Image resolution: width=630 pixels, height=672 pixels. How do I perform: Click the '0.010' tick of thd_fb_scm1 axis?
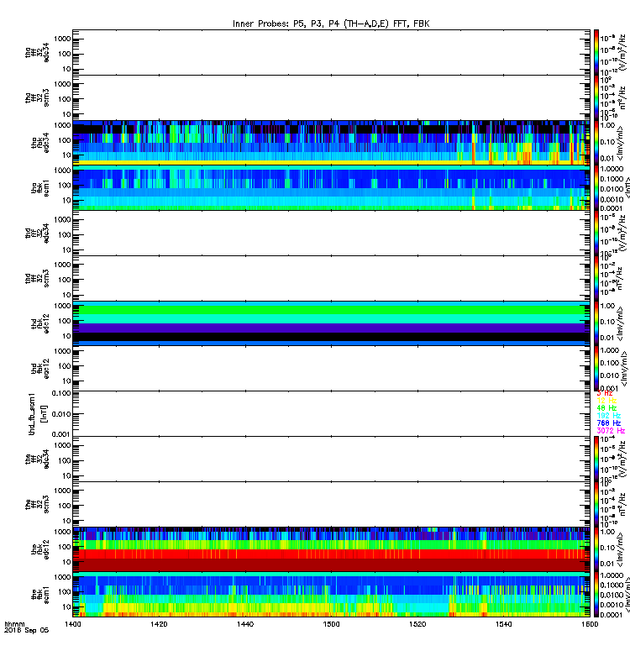[x=60, y=414]
